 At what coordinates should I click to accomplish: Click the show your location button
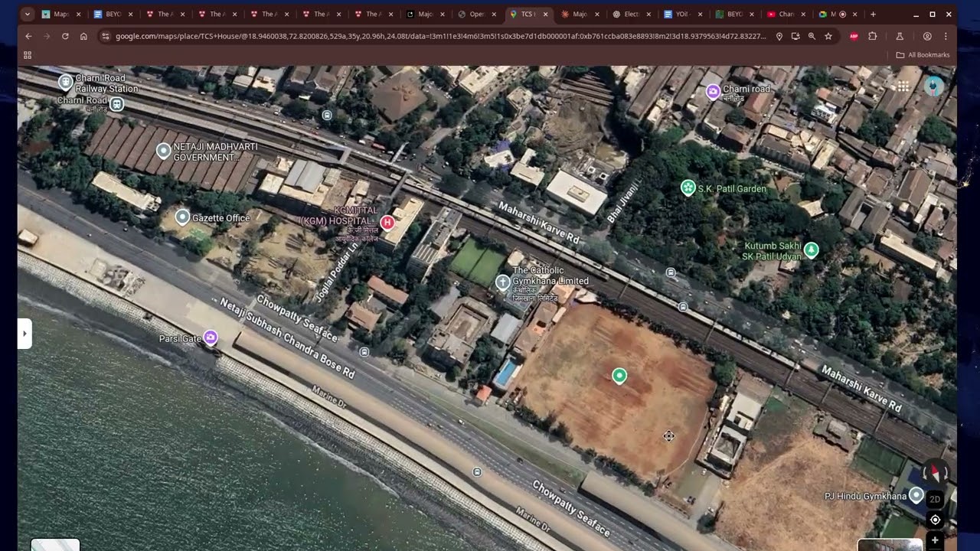click(x=935, y=520)
